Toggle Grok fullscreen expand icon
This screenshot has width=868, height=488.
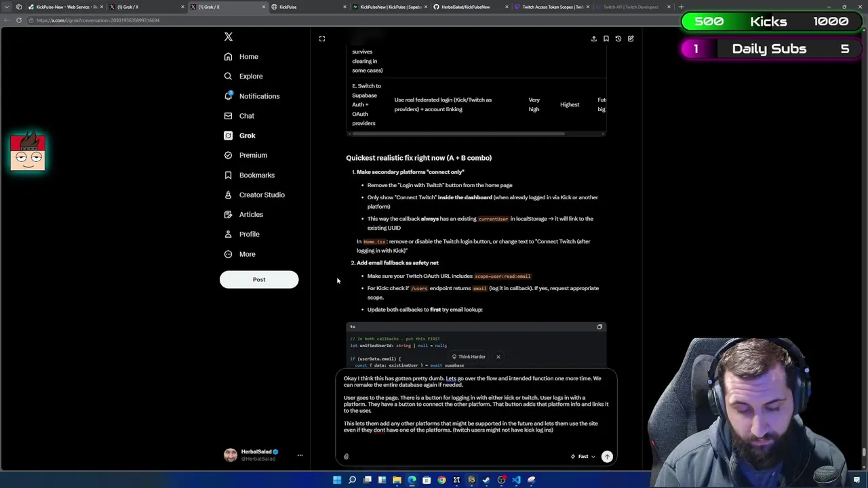pos(322,39)
